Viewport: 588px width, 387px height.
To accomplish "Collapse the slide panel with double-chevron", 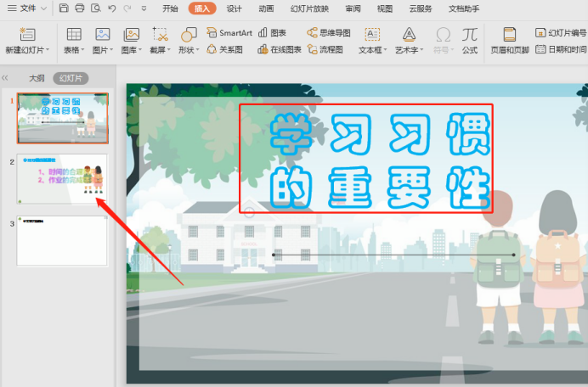I will pos(5,78).
